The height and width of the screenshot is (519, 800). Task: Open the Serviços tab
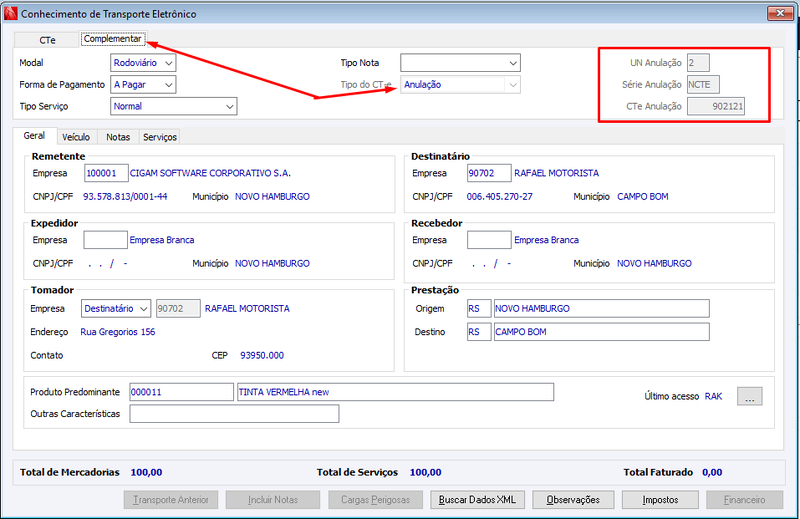click(x=160, y=137)
